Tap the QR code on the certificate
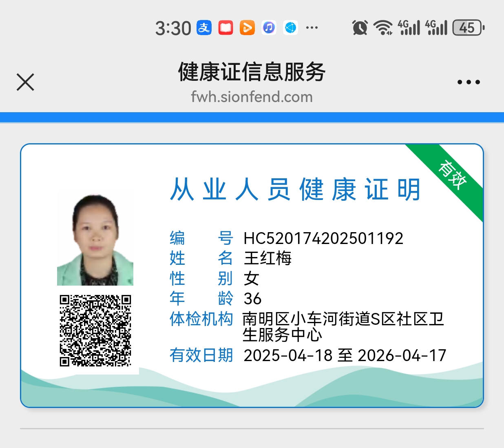504x448 pixels. coord(95,330)
